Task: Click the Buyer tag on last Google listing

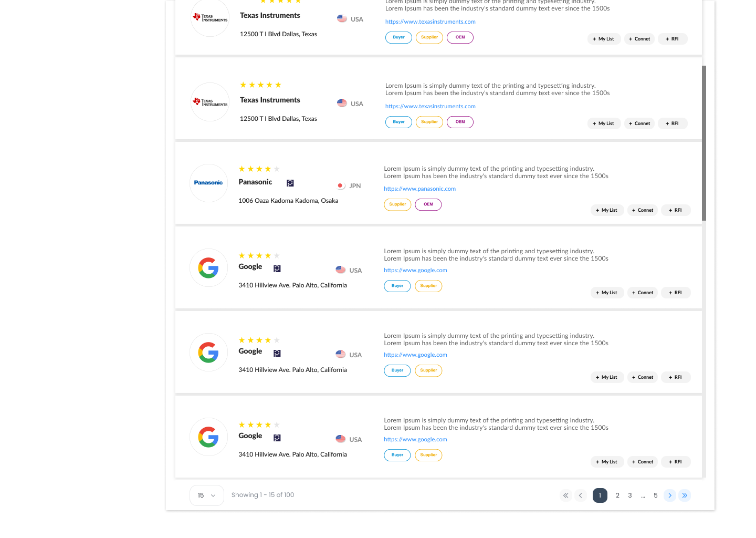Action: point(397,455)
